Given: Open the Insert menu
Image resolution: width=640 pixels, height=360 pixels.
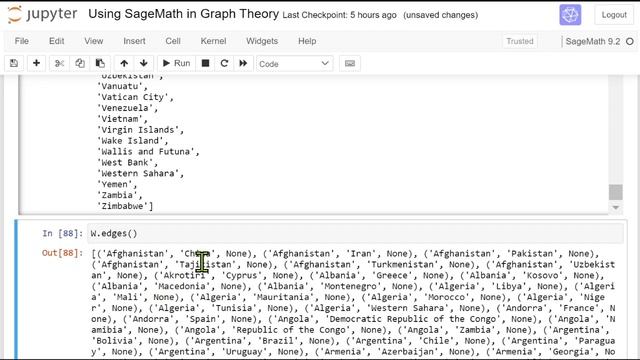Looking at the screenshot, I should coord(134,41).
